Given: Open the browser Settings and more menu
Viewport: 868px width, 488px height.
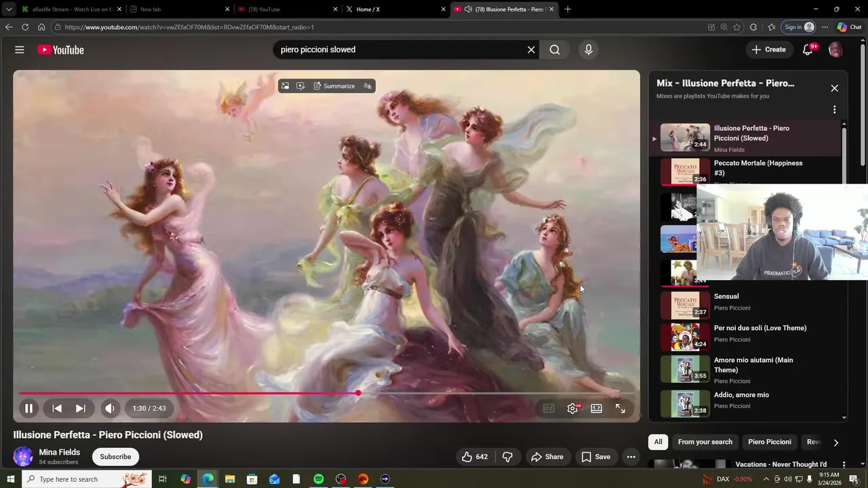Looking at the screenshot, I should [x=825, y=27].
